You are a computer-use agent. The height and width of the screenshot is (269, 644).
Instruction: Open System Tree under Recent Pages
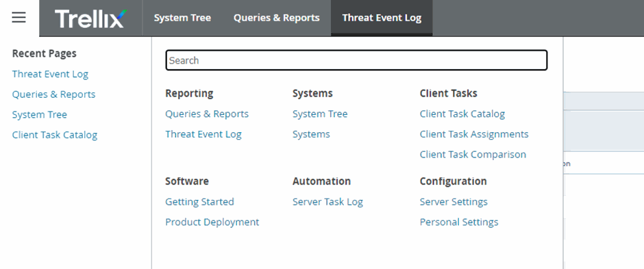tap(40, 114)
